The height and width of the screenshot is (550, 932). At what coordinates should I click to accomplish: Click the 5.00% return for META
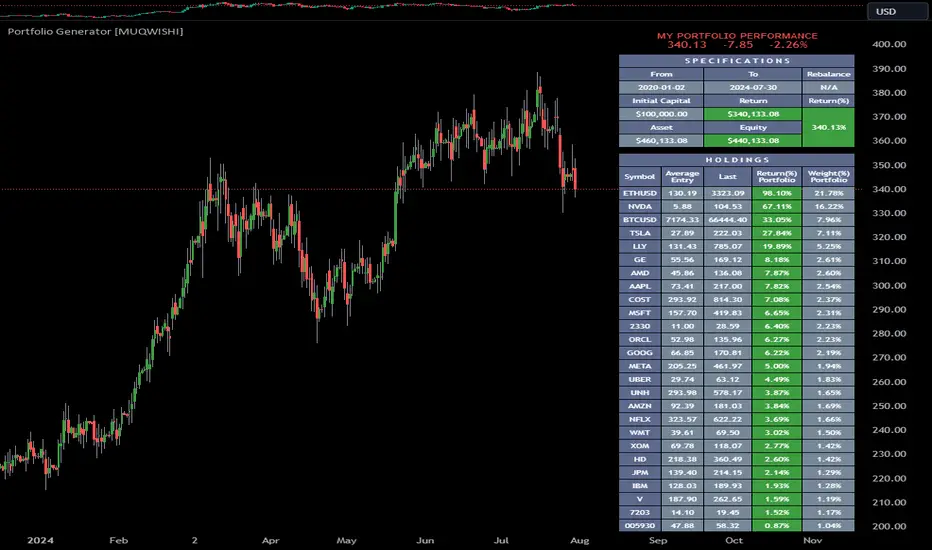(776, 366)
